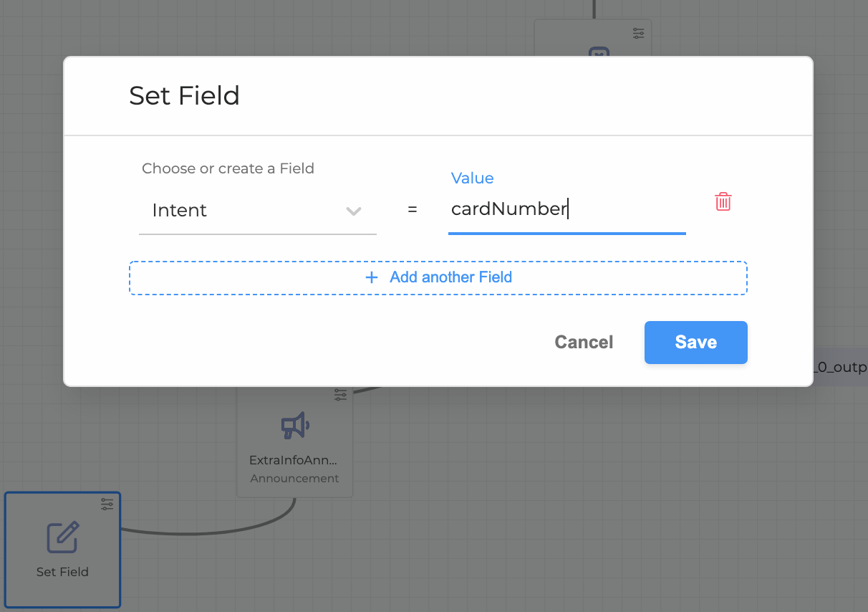Click the Value floating label
Screen dimensions: 868x612
click(472, 178)
